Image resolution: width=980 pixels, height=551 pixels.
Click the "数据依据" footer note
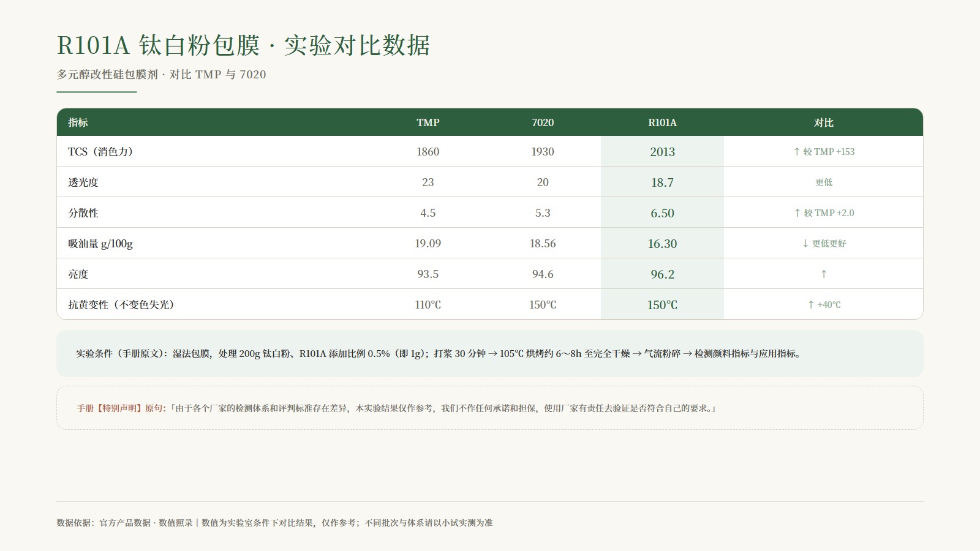[x=274, y=523]
